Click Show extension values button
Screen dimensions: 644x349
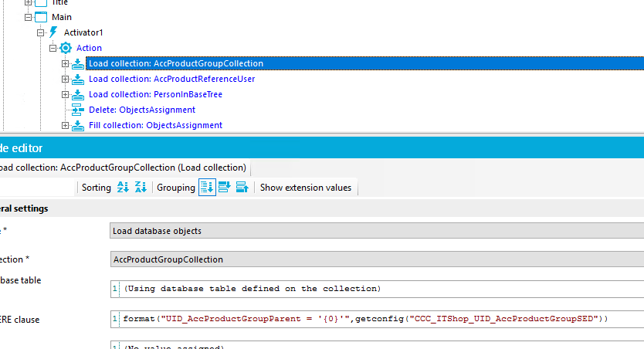[x=305, y=188]
